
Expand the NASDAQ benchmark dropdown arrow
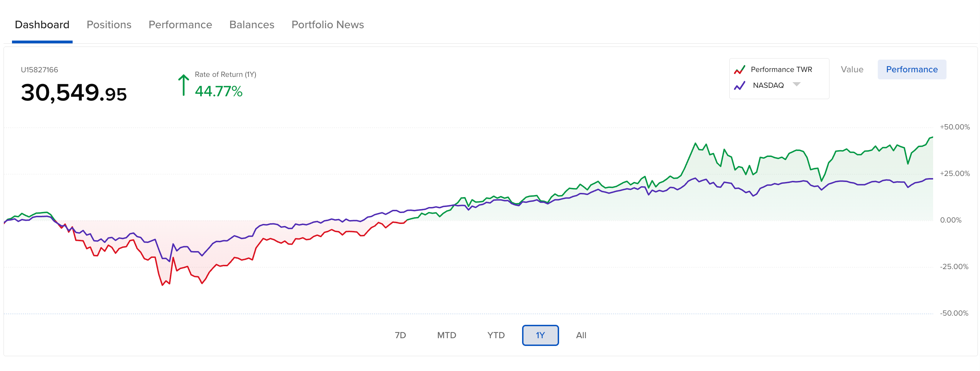pyautogui.click(x=796, y=85)
